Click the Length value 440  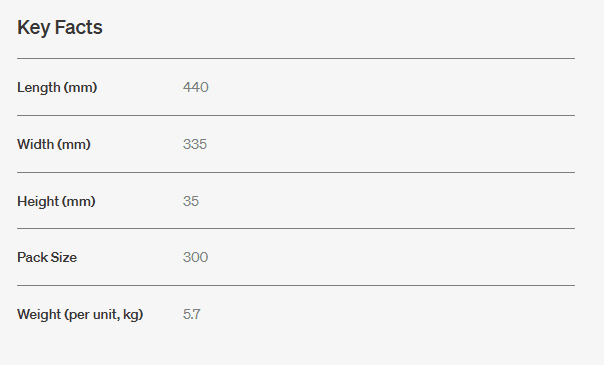tap(196, 87)
